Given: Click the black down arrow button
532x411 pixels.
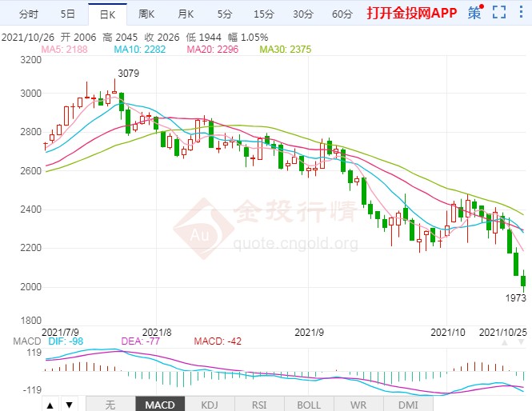Looking at the screenshot, I should (70, 405).
